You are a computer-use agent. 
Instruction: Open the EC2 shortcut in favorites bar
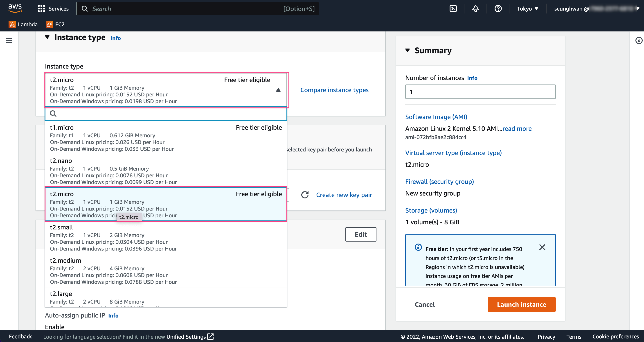(55, 24)
